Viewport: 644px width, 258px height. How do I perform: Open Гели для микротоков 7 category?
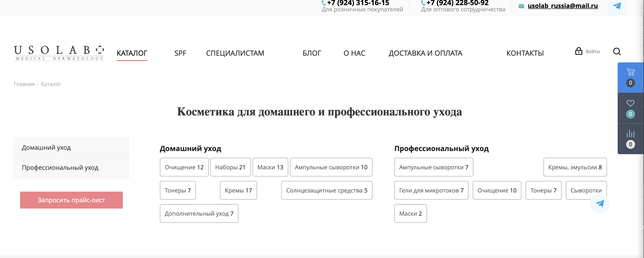pyautogui.click(x=431, y=190)
